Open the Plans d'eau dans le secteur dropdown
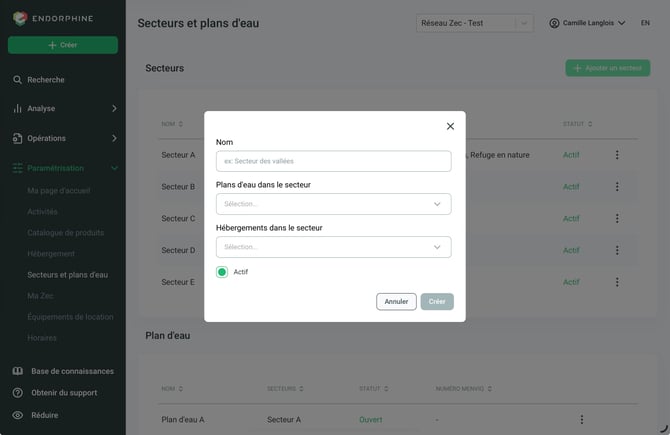This screenshot has width=670, height=435. [x=333, y=204]
